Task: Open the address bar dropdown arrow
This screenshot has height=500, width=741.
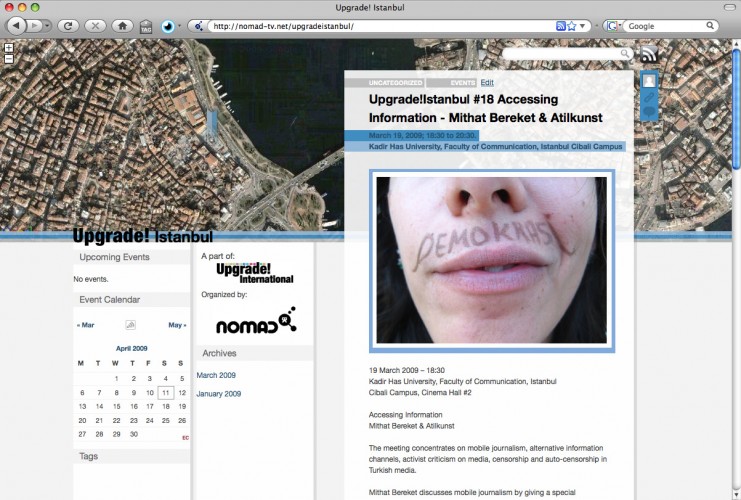Action: point(583,26)
